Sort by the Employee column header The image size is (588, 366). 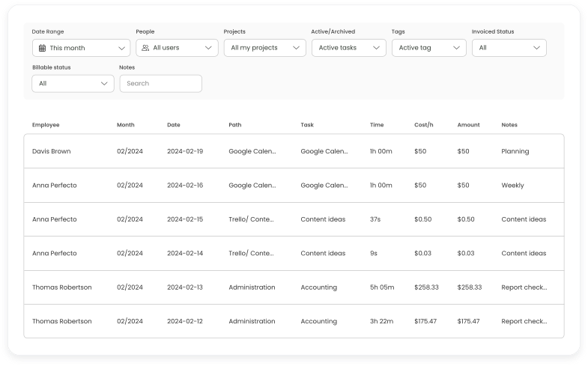pos(46,125)
